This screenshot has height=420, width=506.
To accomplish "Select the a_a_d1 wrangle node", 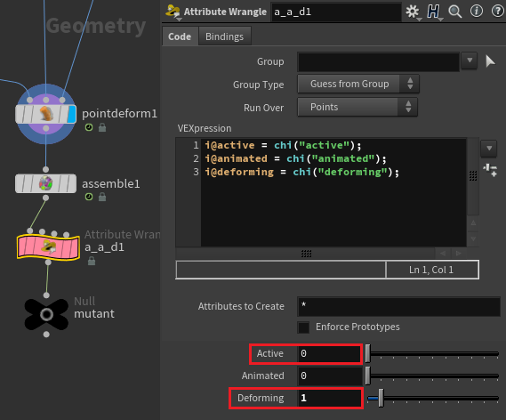I will [x=48, y=247].
